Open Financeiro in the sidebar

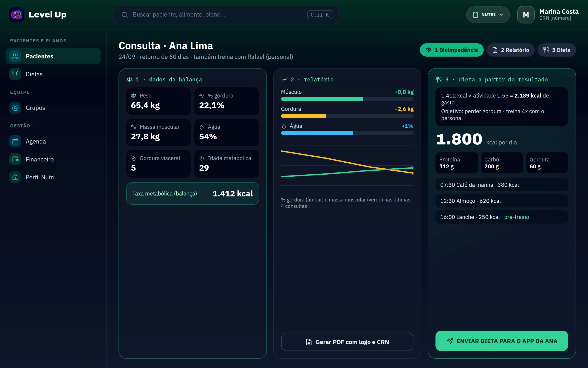pos(53,159)
